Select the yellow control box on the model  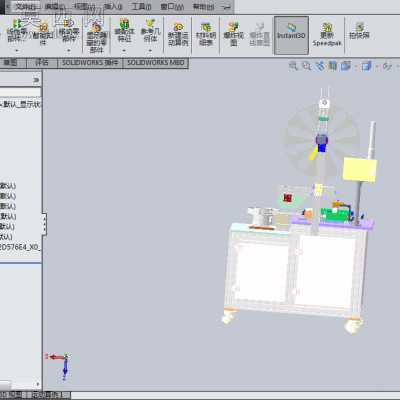pyautogui.click(x=360, y=170)
